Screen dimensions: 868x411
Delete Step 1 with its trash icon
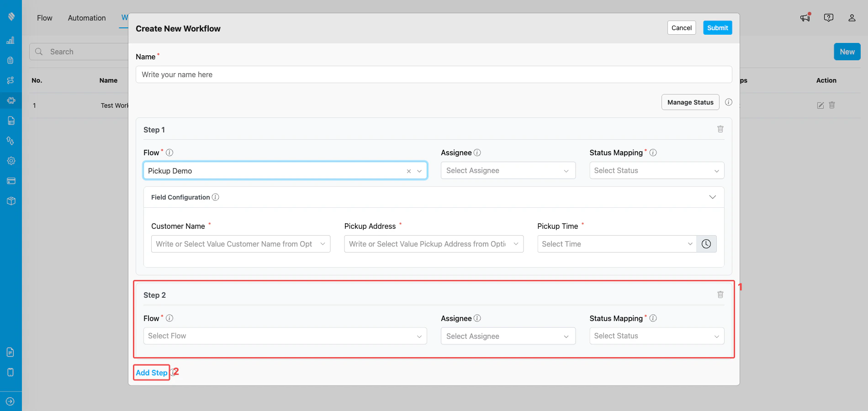720,129
